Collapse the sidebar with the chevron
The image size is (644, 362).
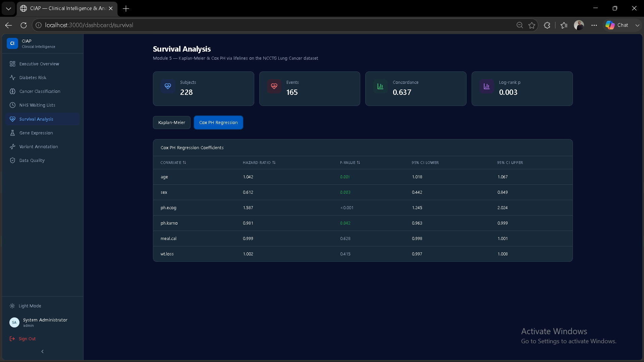[x=42, y=351]
